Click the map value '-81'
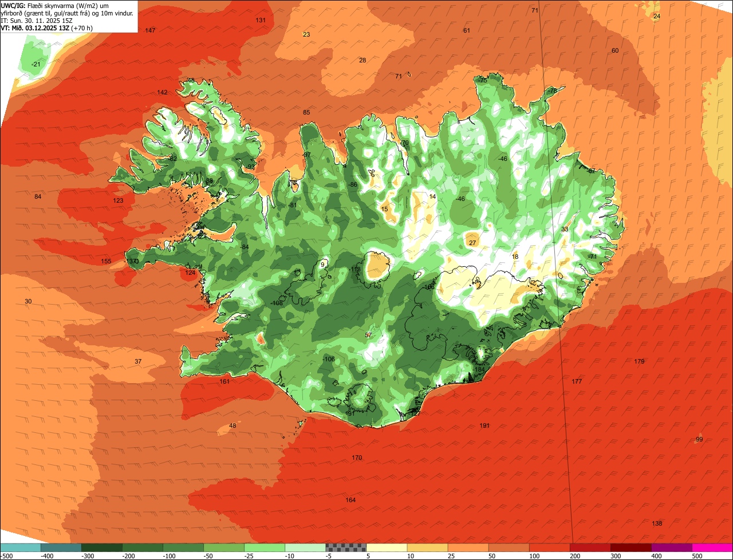The image size is (733, 560). click(x=293, y=205)
